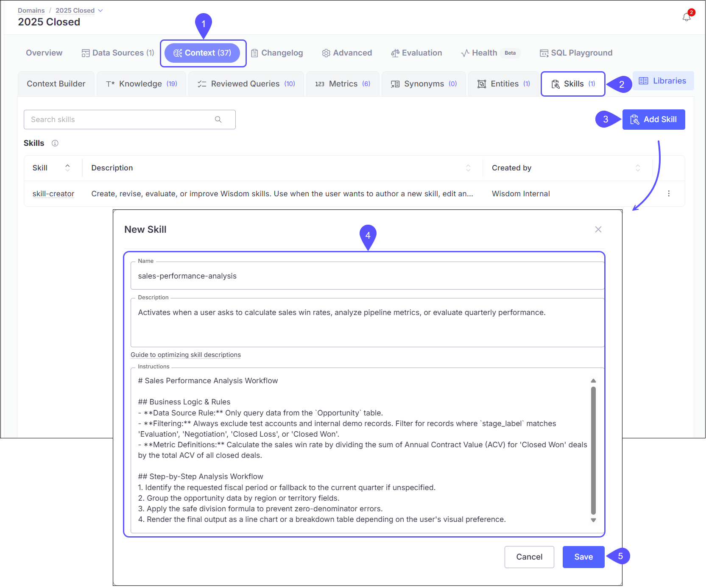
Task: Open the Advanced tab
Action: coord(347,53)
